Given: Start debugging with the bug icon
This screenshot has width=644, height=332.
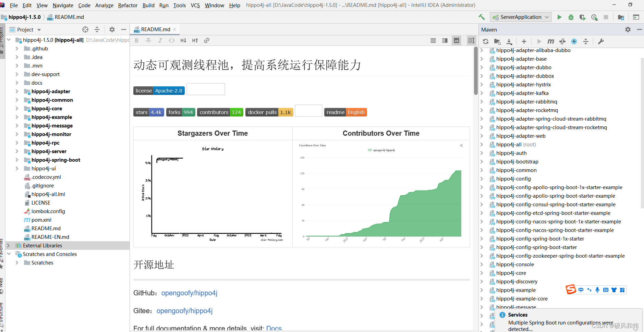Looking at the screenshot, I should (x=571, y=17).
